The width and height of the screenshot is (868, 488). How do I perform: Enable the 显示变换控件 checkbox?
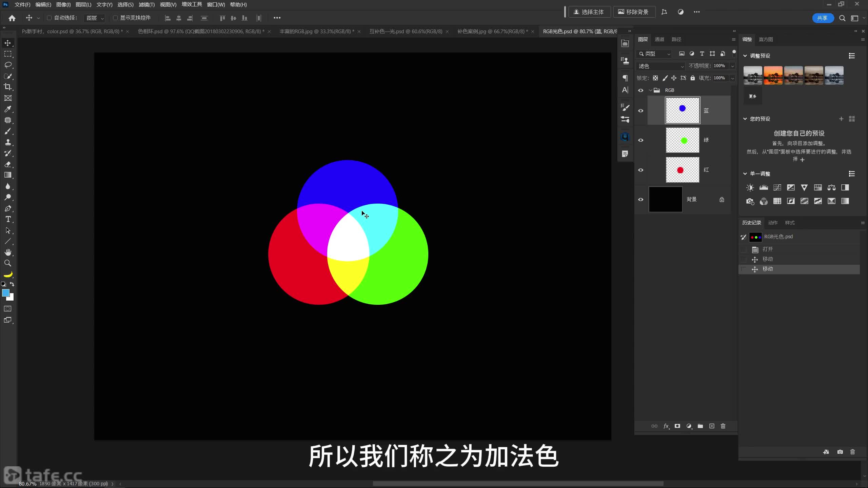(115, 18)
